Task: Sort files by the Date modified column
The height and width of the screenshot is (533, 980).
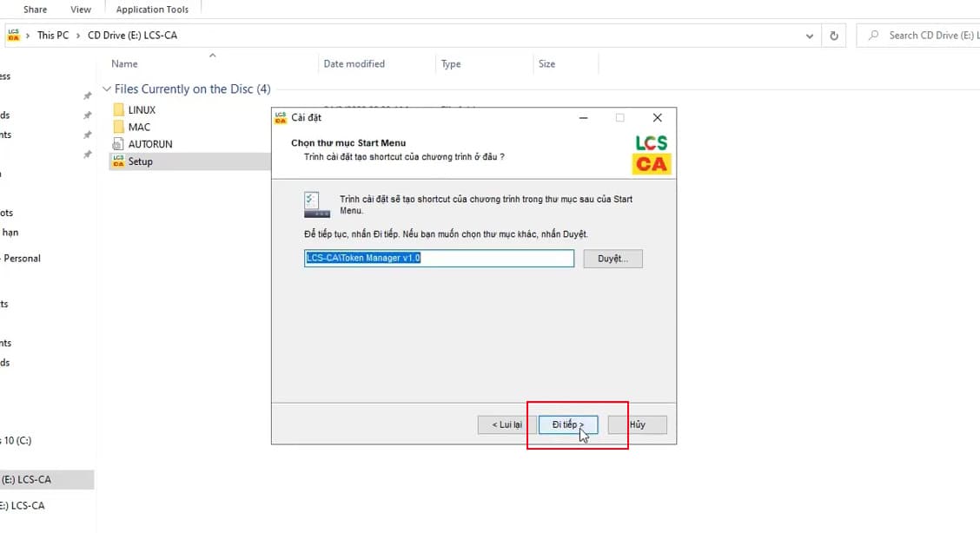Action: click(x=354, y=64)
